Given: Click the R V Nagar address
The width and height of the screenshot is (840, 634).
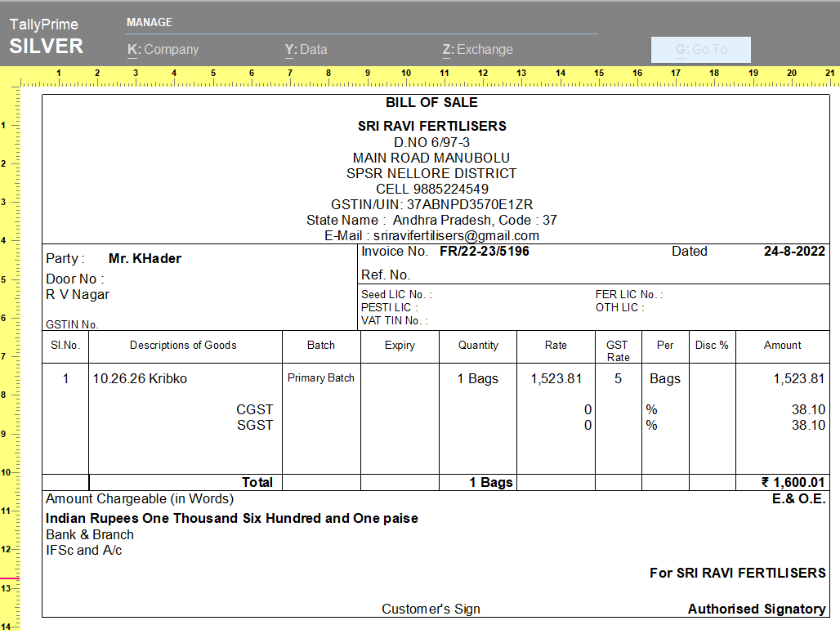Looking at the screenshot, I should (x=78, y=294).
